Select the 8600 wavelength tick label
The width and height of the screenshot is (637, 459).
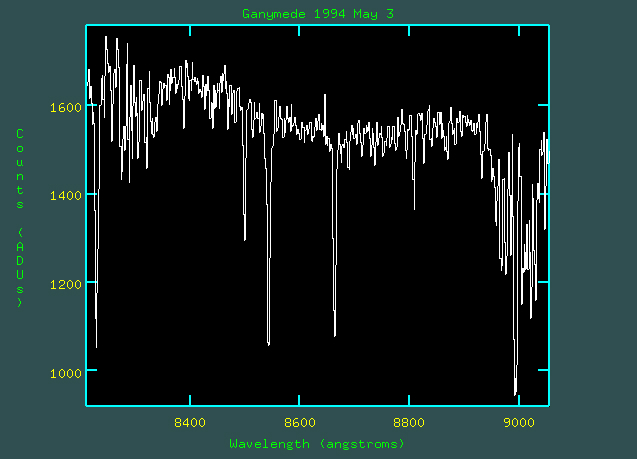click(299, 422)
